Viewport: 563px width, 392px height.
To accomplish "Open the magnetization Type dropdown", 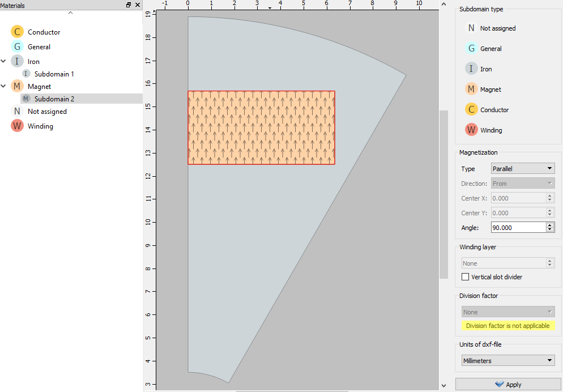I will tap(522, 169).
